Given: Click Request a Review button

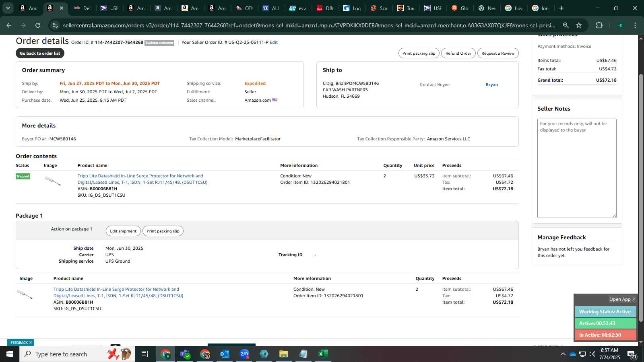Looking at the screenshot, I should click(498, 53).
